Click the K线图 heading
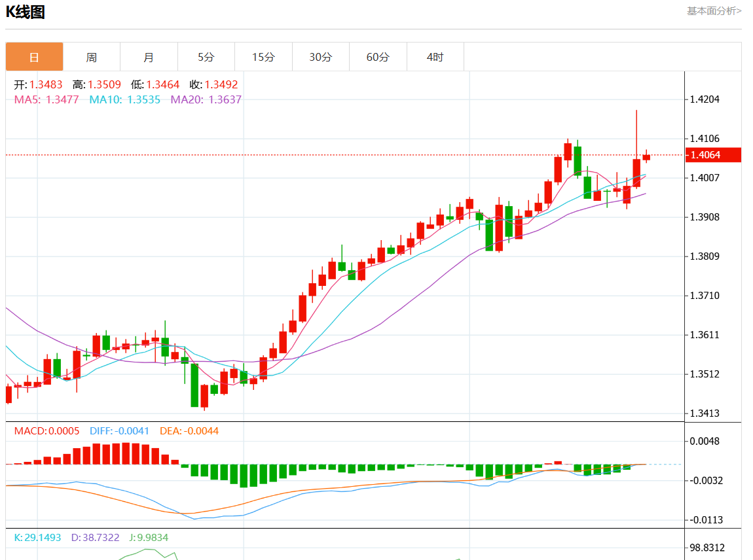Image resolution: width=753 pixels, height=560 pixels. 26,12
